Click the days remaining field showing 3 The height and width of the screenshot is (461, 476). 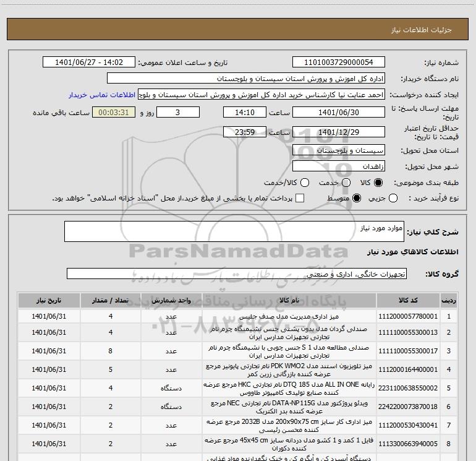coord(178,112)
